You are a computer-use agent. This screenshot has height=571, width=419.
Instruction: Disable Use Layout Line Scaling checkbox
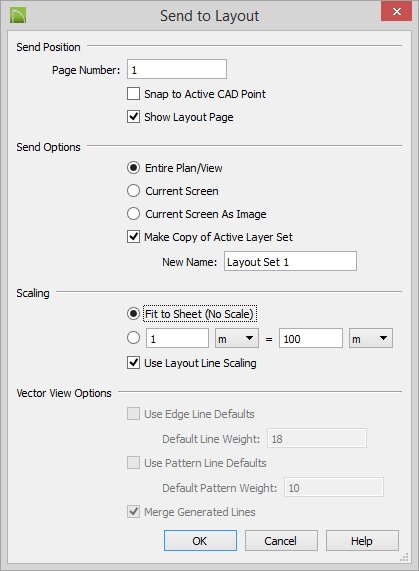pyautogui.click(x=133, y=362)
